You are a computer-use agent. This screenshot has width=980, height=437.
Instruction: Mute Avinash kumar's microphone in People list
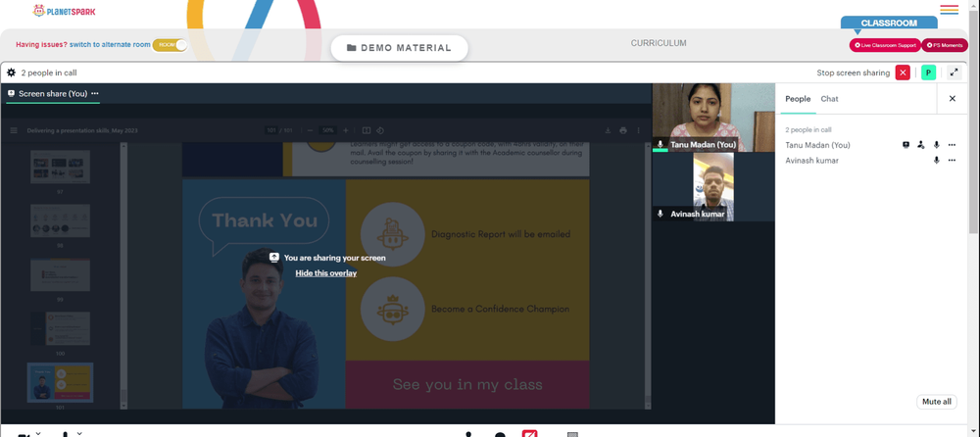click(x=936, y=161)
